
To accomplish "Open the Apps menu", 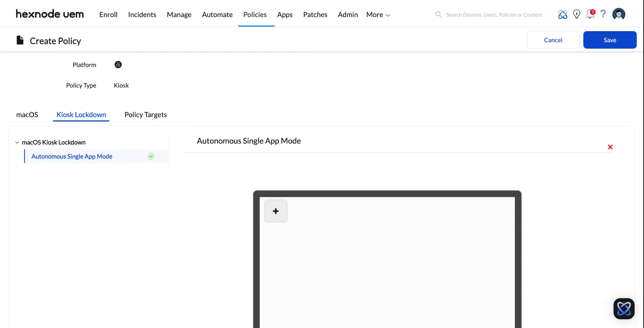I will click(285, 14).
